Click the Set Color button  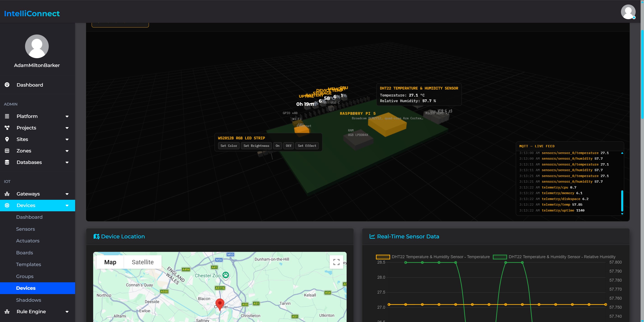pos(229,146)
